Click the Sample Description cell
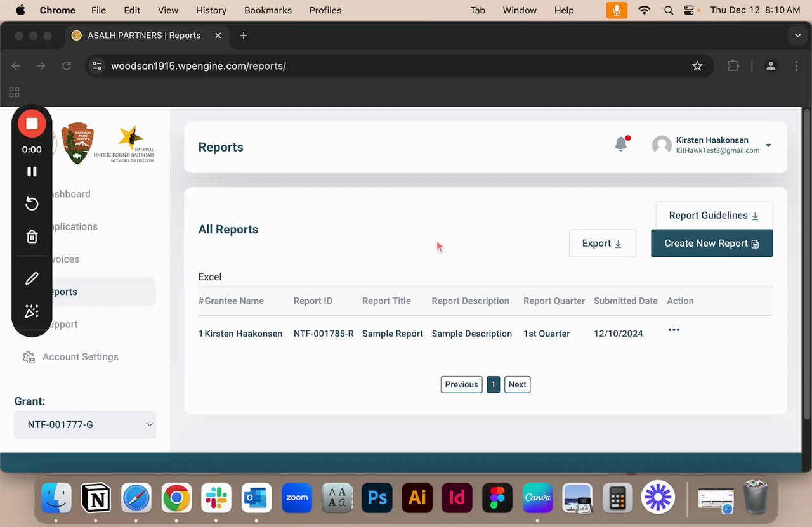Viewport: 812px width, 527px height. [x=471, y=334]
